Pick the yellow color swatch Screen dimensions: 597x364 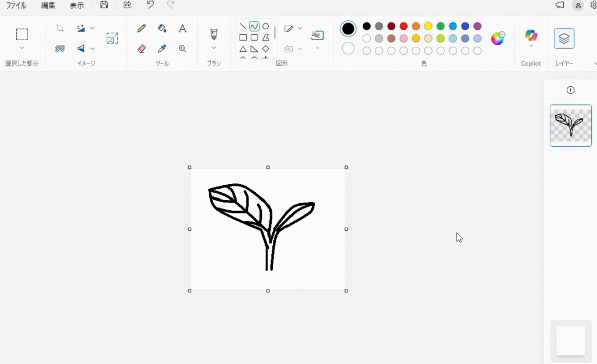pos(429,26)
